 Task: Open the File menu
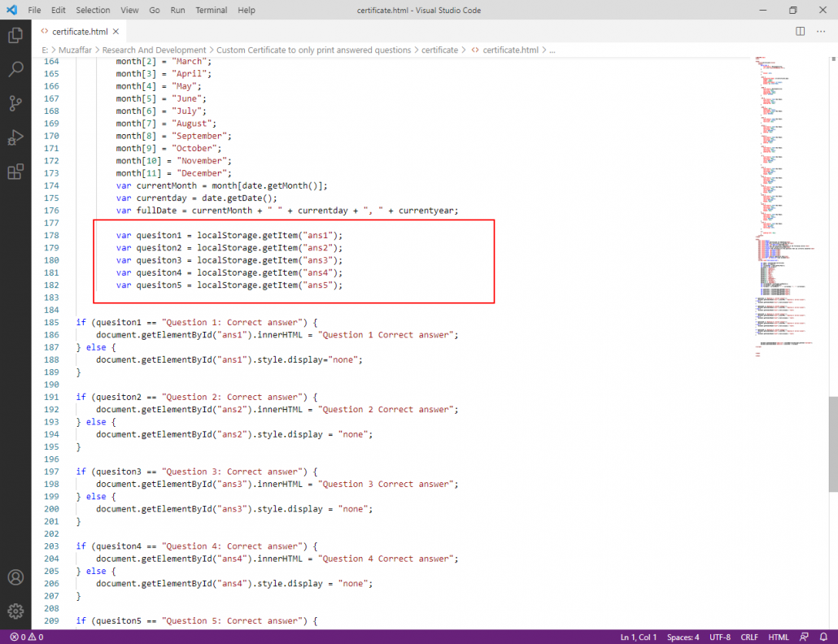pos(34,10)
